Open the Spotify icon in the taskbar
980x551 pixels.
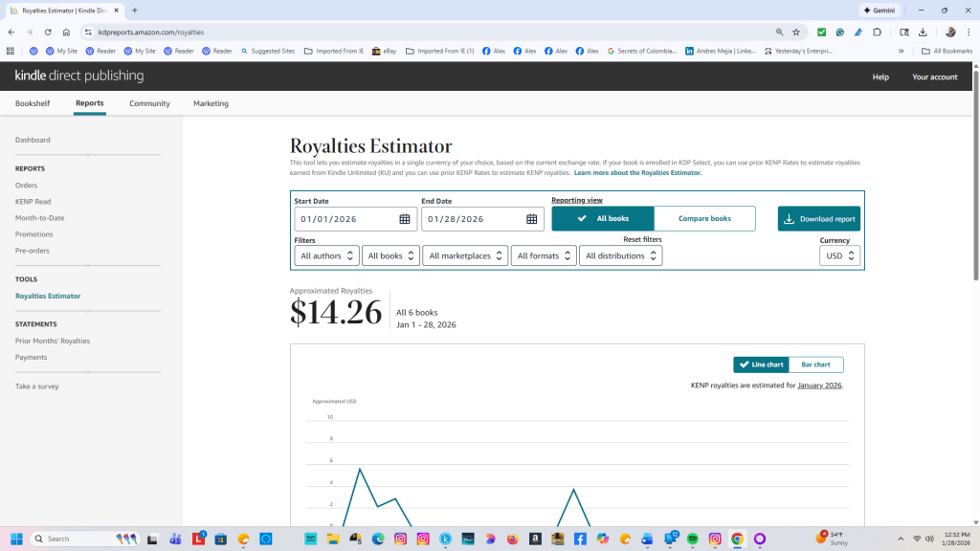(x=692, y=539)
